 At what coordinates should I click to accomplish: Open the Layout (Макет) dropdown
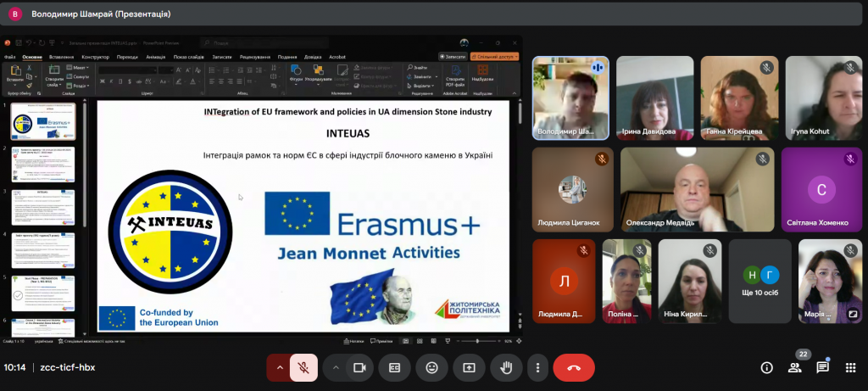click(x=77, y=68)
